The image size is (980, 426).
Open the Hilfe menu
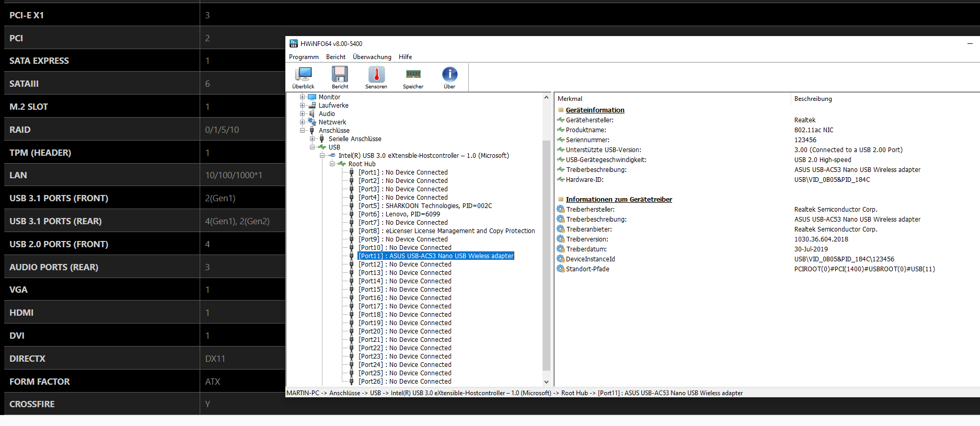coord(405,57)
